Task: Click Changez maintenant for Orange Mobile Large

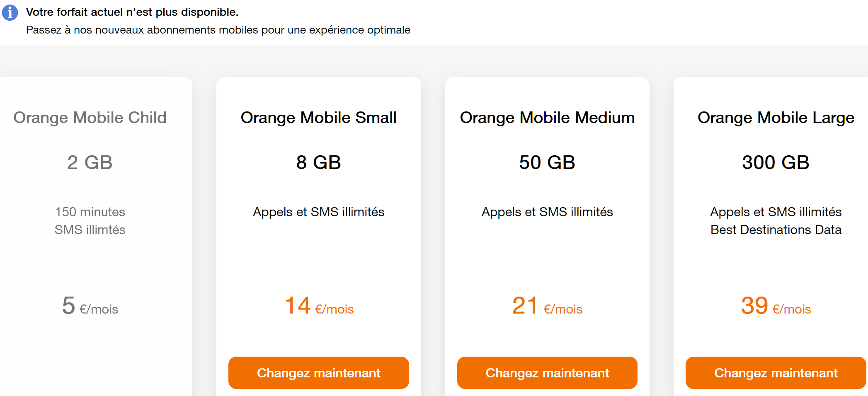Action: coord(776,373)
